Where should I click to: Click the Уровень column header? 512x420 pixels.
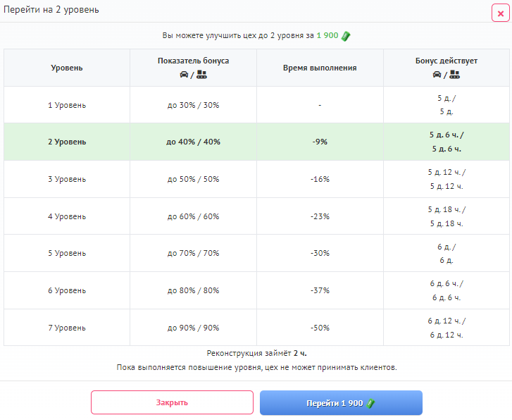(x=67, y=68)
